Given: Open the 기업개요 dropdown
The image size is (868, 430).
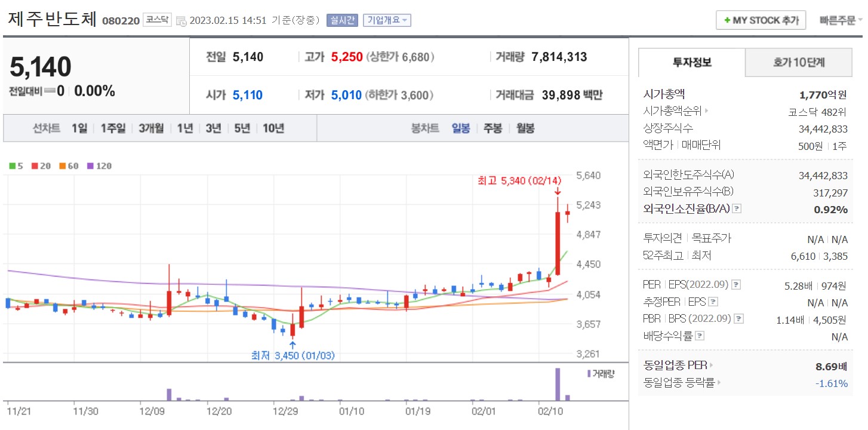Looking at the screenshot, I should (x=387, y=20).
